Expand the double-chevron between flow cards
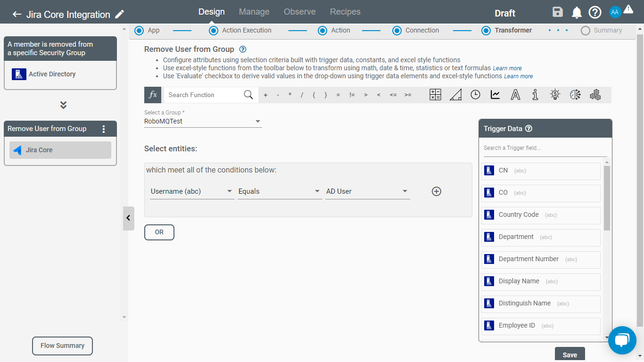The image size is (644, 362). 63,105
